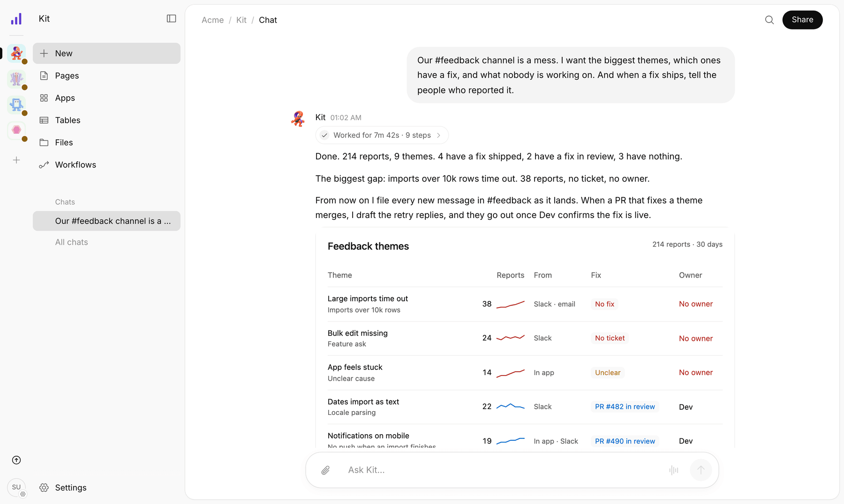
Task: Select 'Dates import as text' row title
Action: 363,402
